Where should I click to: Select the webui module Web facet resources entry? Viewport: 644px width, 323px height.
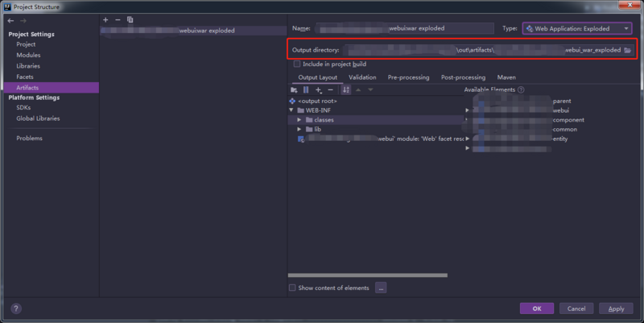[x=382, y=139]
